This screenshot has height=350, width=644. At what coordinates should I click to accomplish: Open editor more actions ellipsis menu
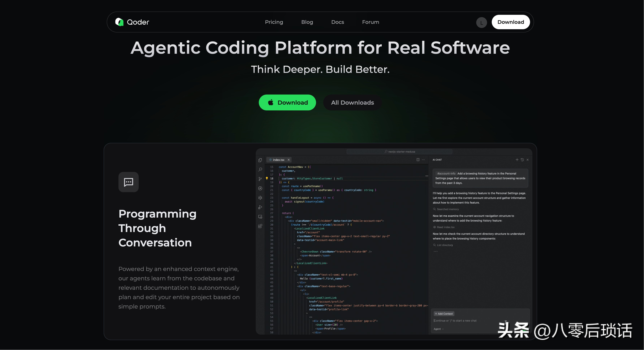pos(423,160)
